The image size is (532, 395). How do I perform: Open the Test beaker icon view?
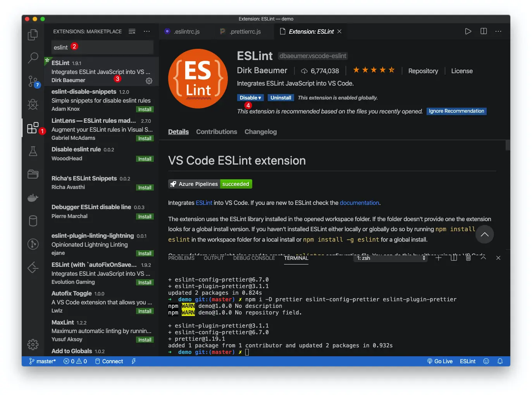click(x=33, y=151)
